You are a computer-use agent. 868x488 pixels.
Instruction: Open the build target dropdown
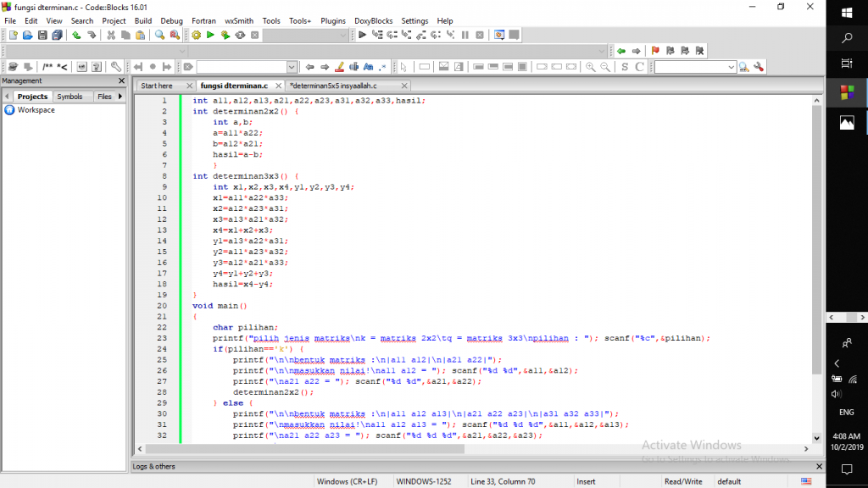342,36
